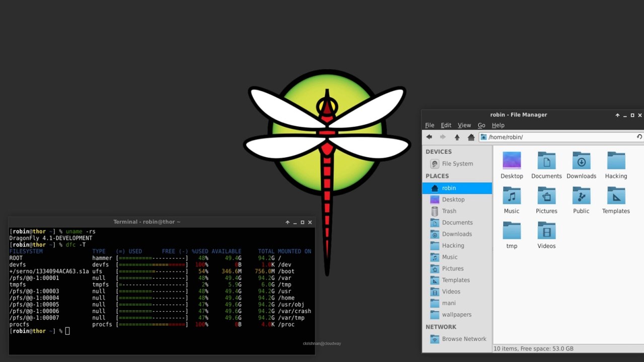This screenshot has width=644, height=362.
Task: Click the 'DEVICES' sidebar heading
Action: 439,152
